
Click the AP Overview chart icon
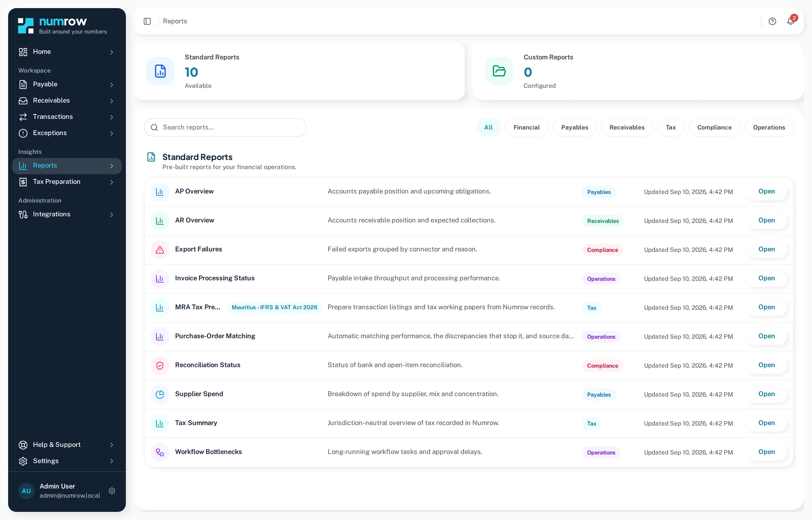pyautogui.click(x=160, y=192)
